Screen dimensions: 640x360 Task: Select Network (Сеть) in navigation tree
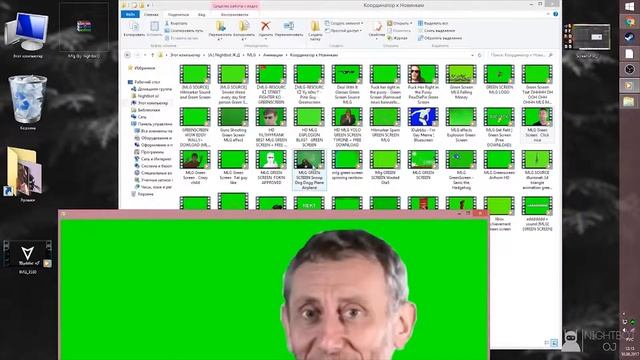pyautogui.click(x=139, y=117)
